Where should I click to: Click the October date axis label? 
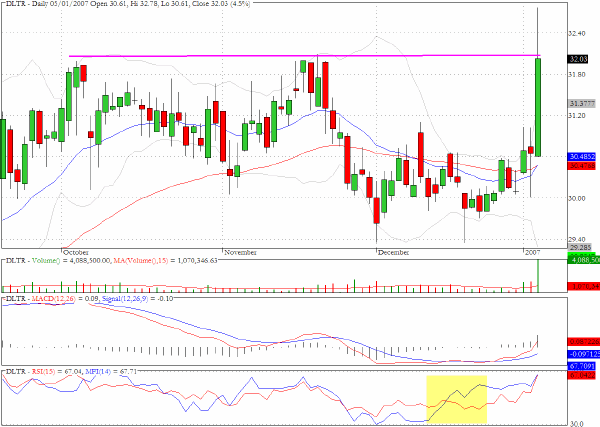coord(76,253)
